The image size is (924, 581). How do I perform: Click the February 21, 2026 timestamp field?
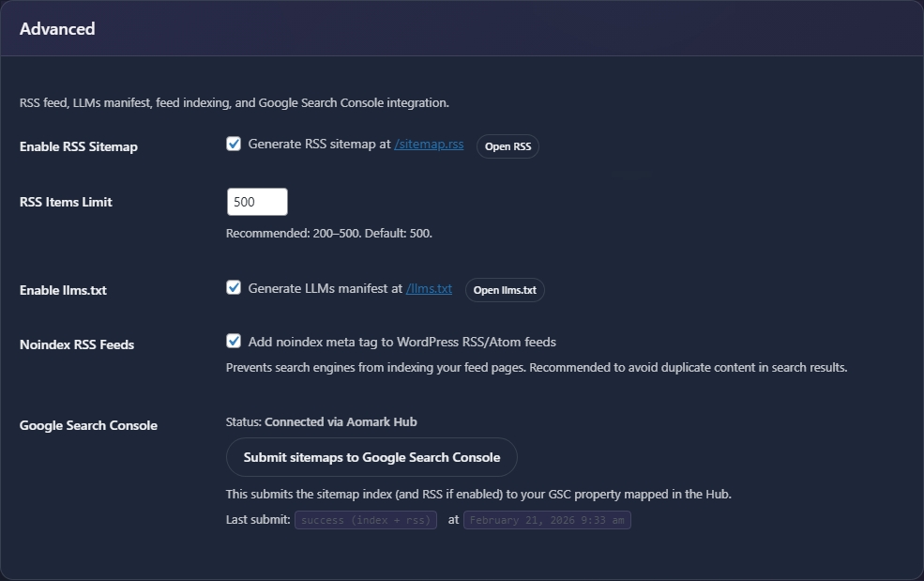[x=547, y=520]
